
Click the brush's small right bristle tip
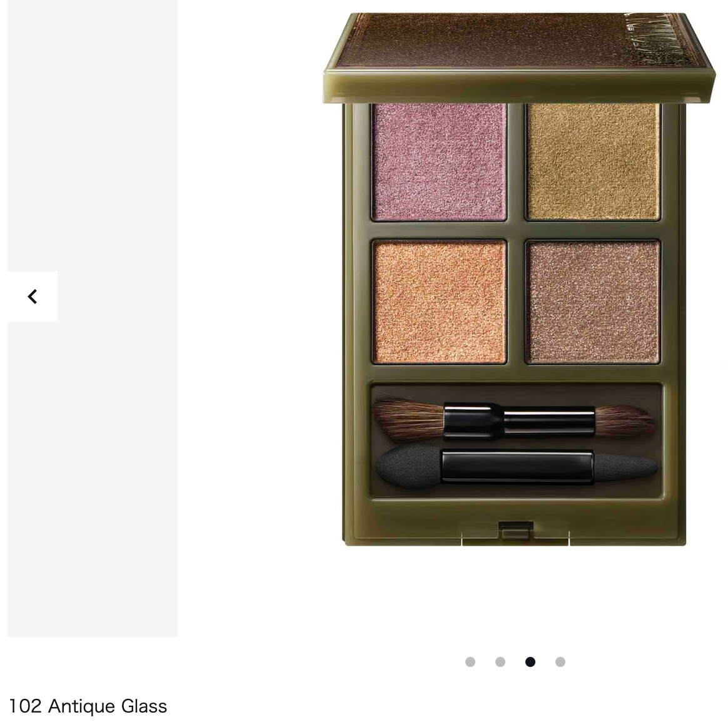(x=625, y=420)
